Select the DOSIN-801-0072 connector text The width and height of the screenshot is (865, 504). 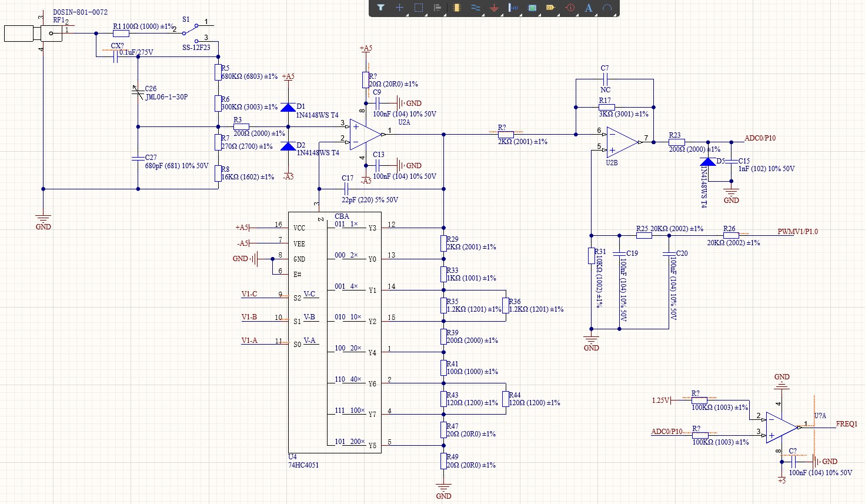80,12
